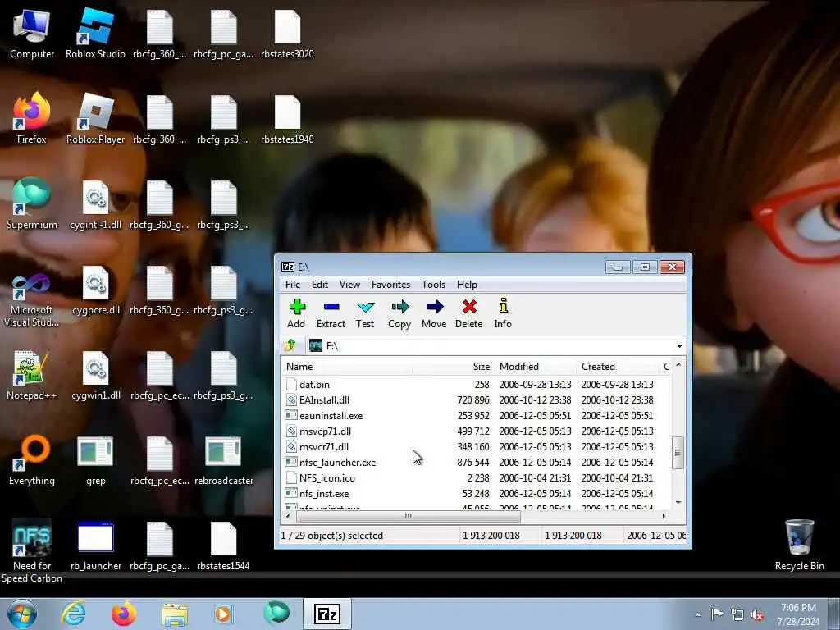840x630 pixels.
Task: Select the cygwin1.dll desktop file
Action: coord(95,375)
